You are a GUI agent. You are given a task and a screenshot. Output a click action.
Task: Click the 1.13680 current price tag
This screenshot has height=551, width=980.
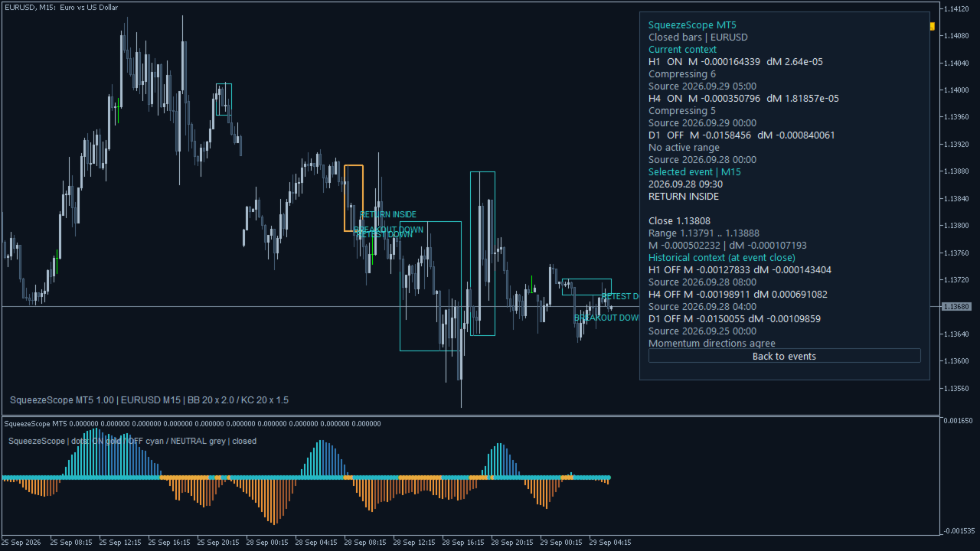coord(956,306)
